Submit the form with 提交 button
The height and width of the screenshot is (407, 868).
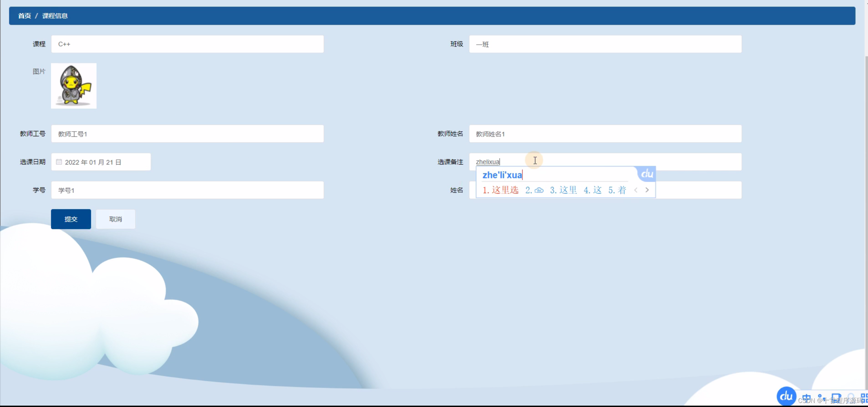click(x=71, y=219)
